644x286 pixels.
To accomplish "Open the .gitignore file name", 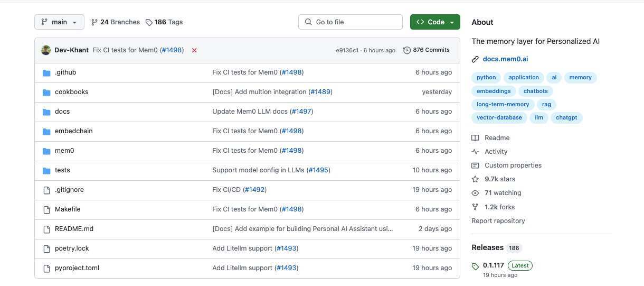I will pos(69,190).
